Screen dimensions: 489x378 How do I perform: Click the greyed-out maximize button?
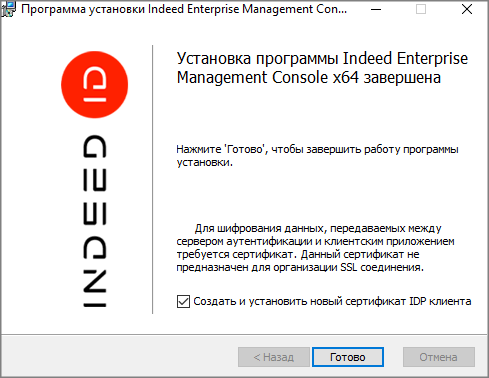[421, 9]
